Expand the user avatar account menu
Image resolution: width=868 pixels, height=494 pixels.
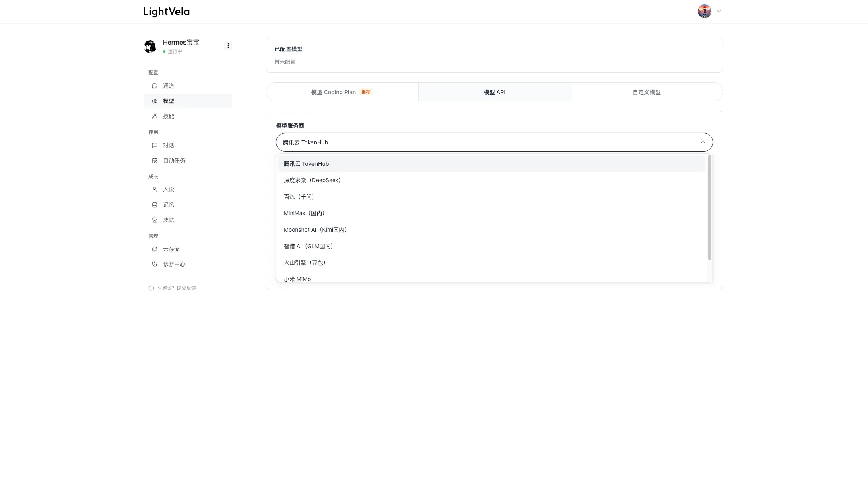point(709,11)
